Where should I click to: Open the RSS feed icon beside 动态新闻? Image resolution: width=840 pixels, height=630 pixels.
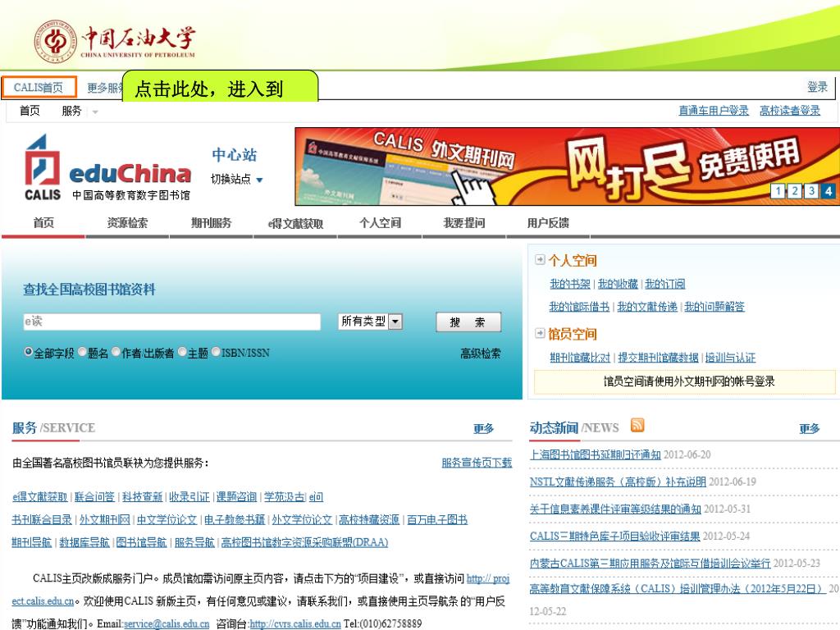(x=637, y=426)
